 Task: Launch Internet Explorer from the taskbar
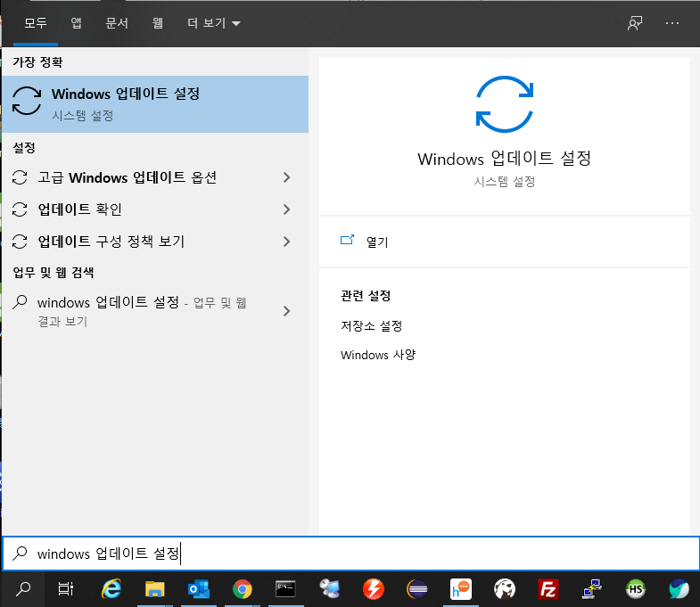111,589
